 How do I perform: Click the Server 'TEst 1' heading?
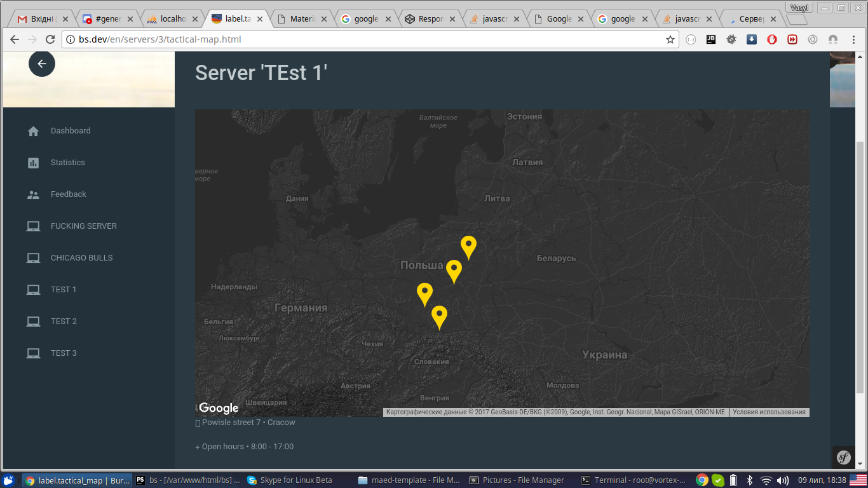coord(261,73)
